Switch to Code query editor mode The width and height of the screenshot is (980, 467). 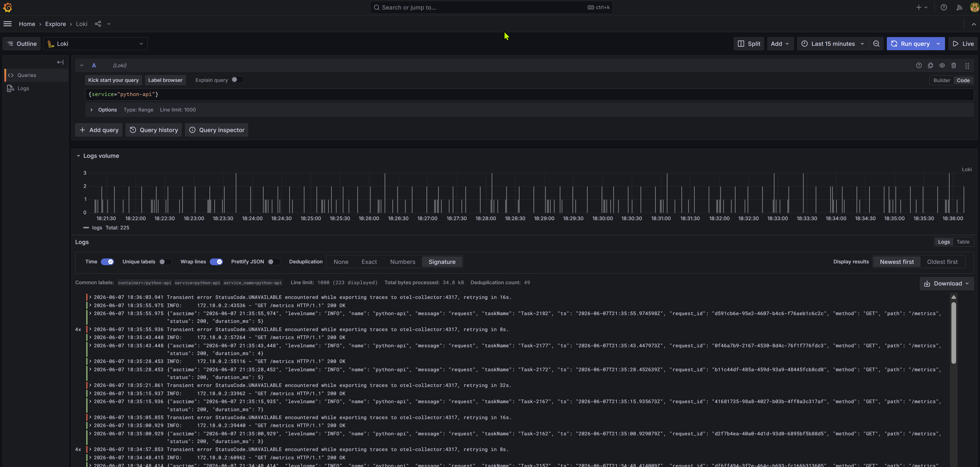point(963,80)
